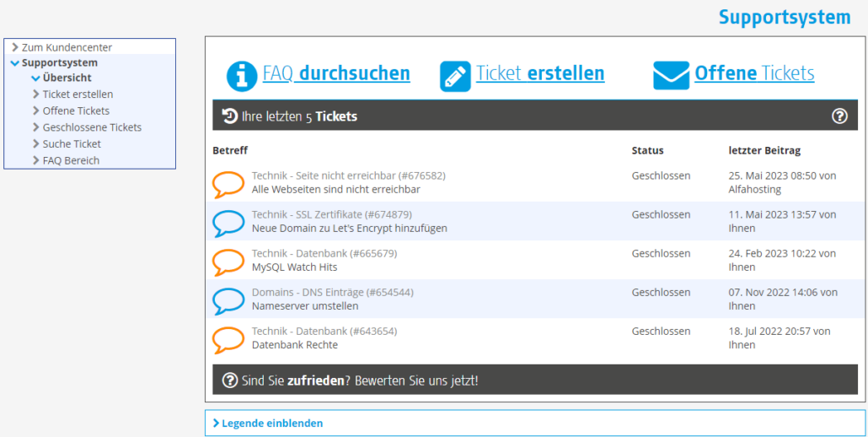Click the envelope icon for Offene Tickets
Image resolution: width=868 pixels, height=437 pixels.
coord(671,75)
